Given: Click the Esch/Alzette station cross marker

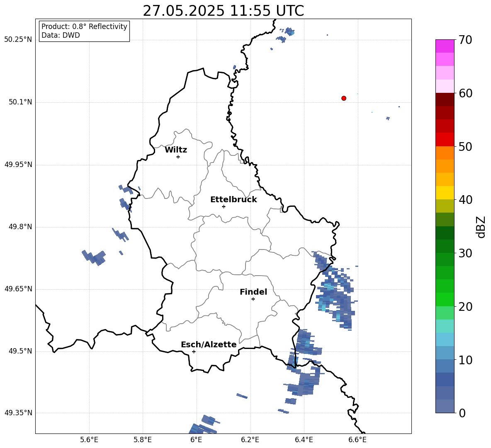Looking at the screenshot, I should click(x=194, y=351).
